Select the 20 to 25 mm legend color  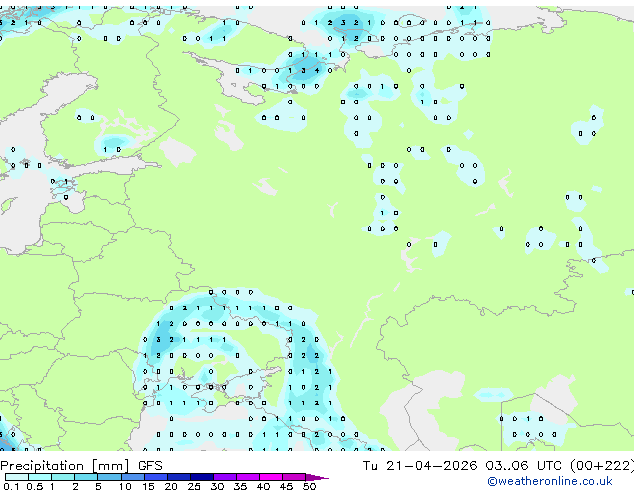pyautogui.click(x=179, y=477)
